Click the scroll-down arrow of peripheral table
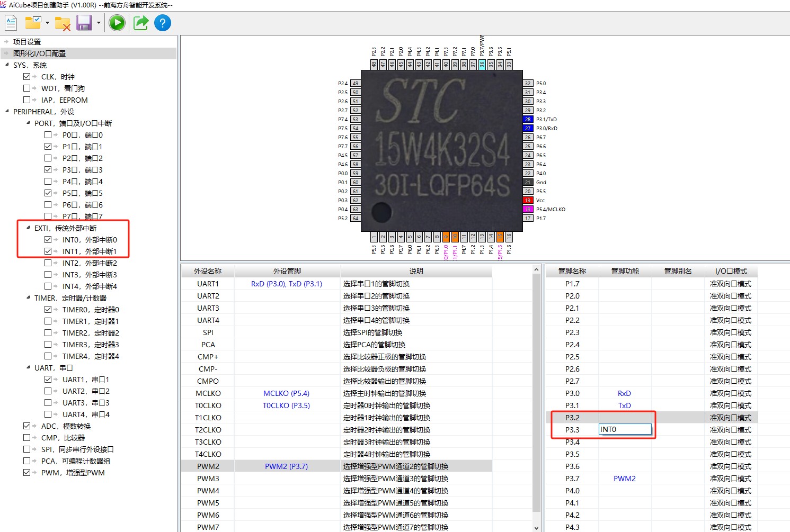The width and height of the screenshot is (790, 532). pos(536,528)
